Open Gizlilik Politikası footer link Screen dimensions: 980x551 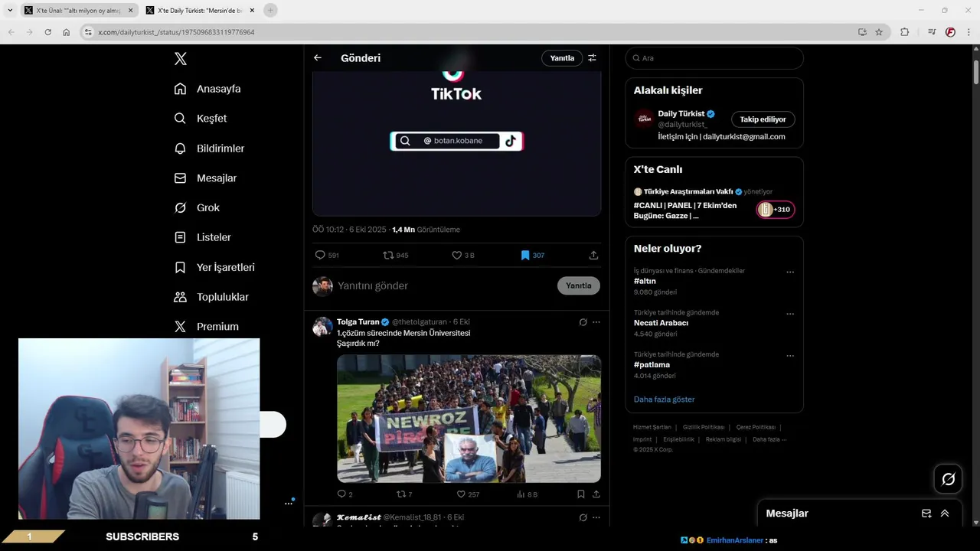[x=704, y=427]
